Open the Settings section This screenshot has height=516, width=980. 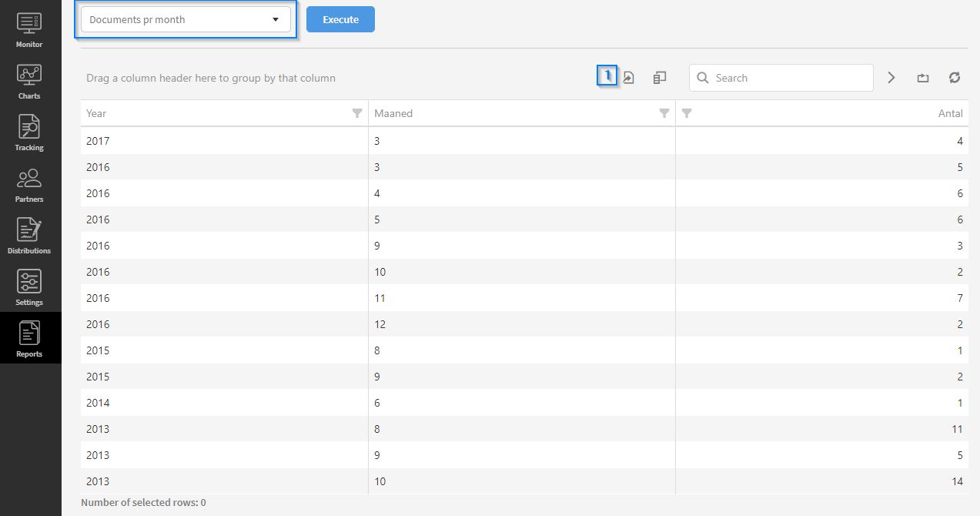[x=29, y=287]
